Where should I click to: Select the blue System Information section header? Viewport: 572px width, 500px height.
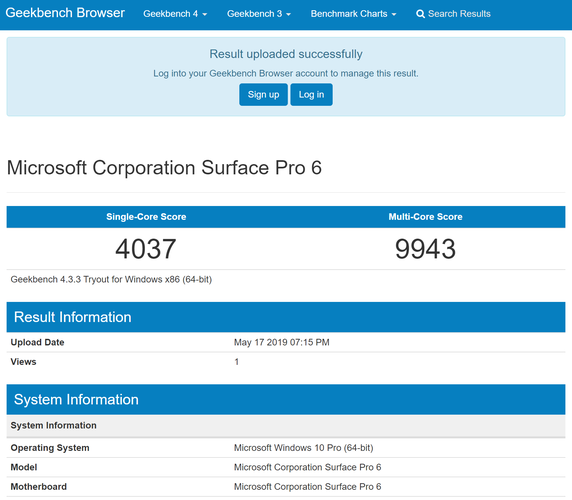coord(286,399)
